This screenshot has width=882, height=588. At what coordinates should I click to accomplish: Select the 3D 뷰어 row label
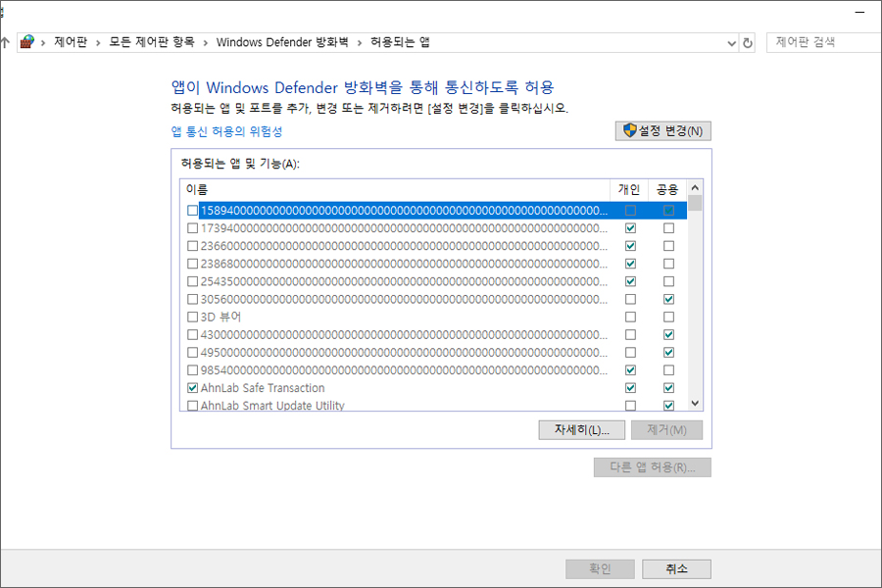click(220, 317)
